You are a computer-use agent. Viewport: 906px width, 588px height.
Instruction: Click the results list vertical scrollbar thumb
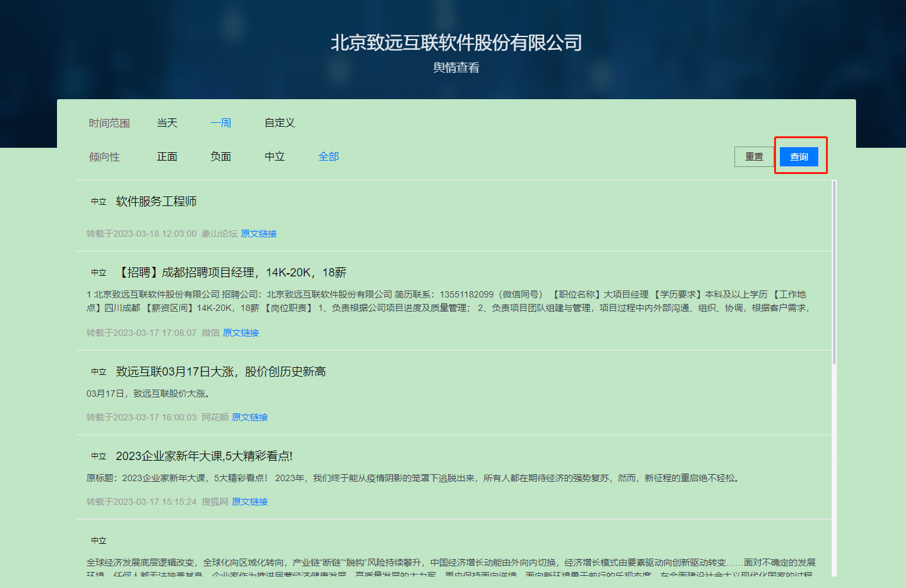coord(834,273)
